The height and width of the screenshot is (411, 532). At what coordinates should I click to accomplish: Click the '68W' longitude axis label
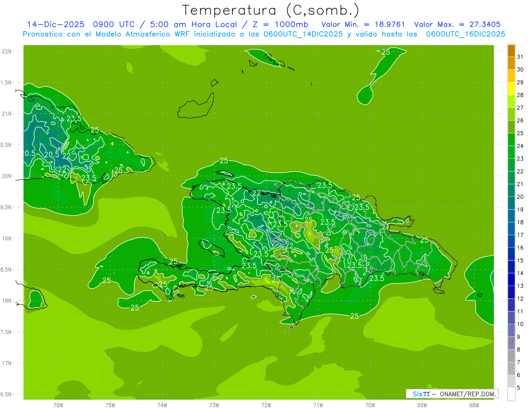coord(473,405)
